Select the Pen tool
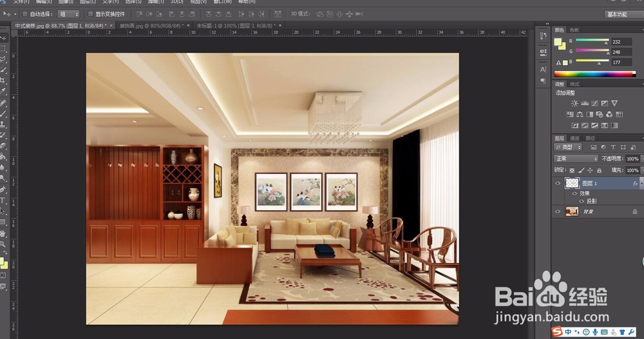Screen dimensions: 644x339 (x=3, y=189)
